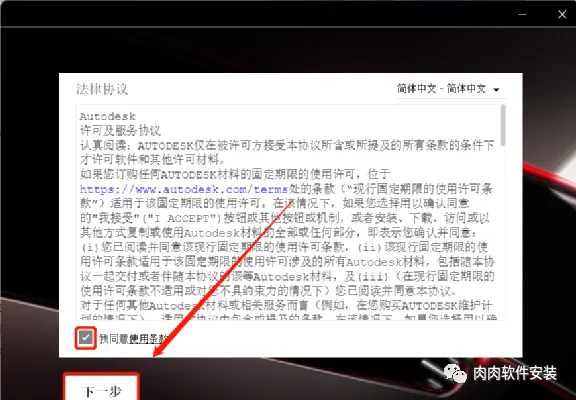Click the 使用条款 underlined link
The width and height of the screenshot is (576, 400).
(x=148, y=339)
